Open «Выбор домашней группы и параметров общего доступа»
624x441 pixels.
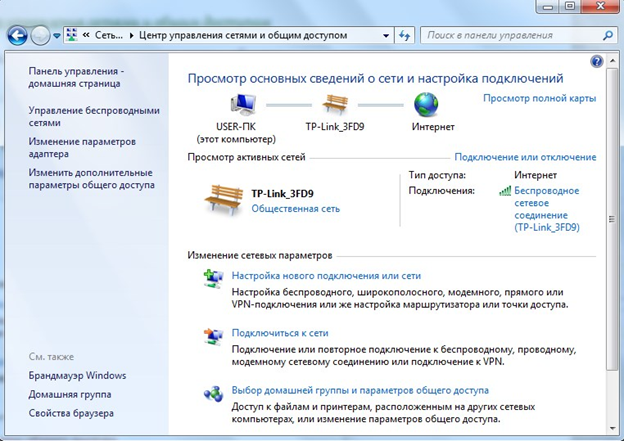coord(360,390)
